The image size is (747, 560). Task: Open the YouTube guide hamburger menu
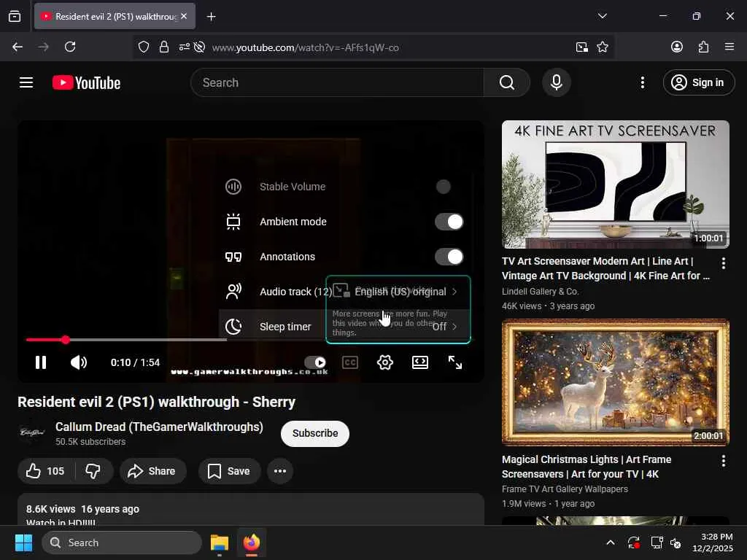(x=26, y=82)
